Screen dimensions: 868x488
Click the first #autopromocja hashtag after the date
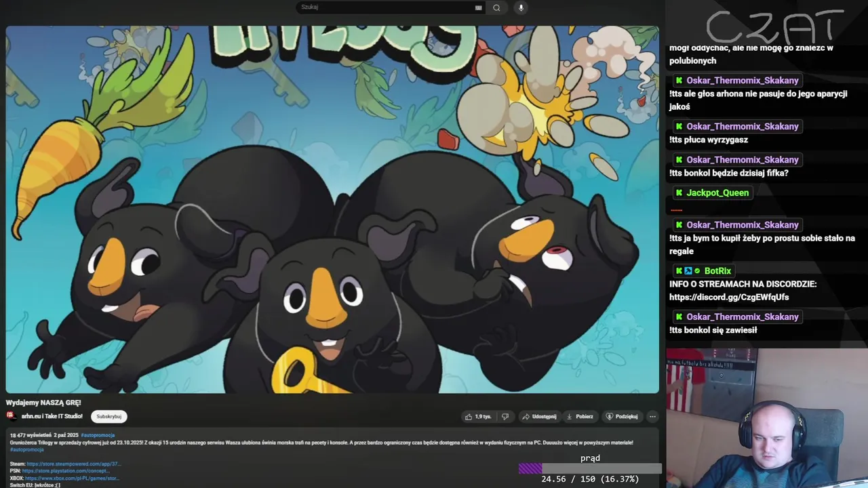click(98, 435)
